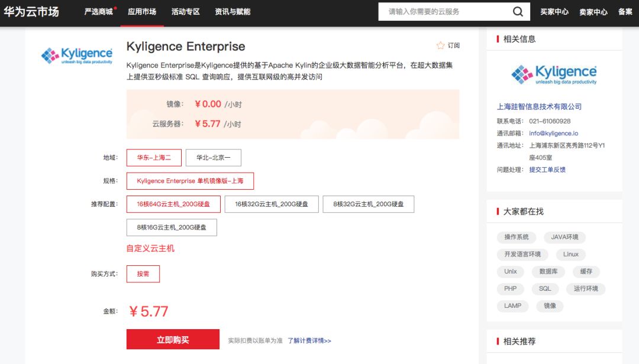639x364 pixels.
Task: Click the Unix tag
Action: point(510,271)
